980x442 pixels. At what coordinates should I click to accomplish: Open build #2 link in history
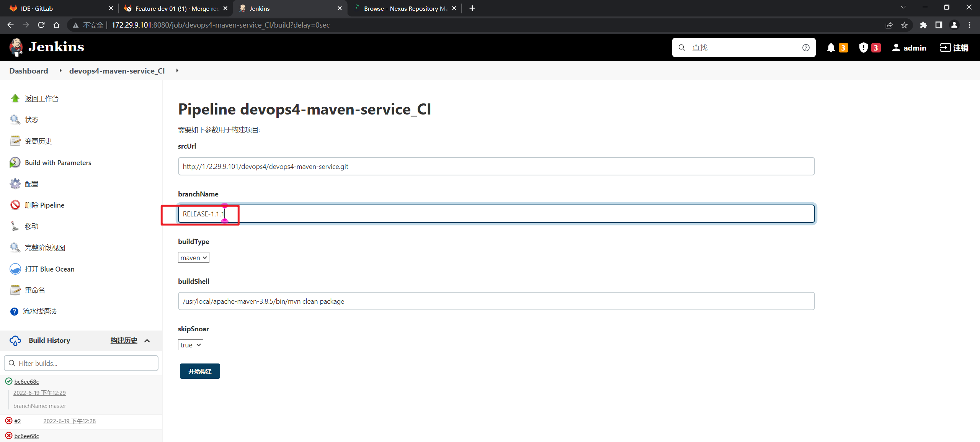[18, 421]
